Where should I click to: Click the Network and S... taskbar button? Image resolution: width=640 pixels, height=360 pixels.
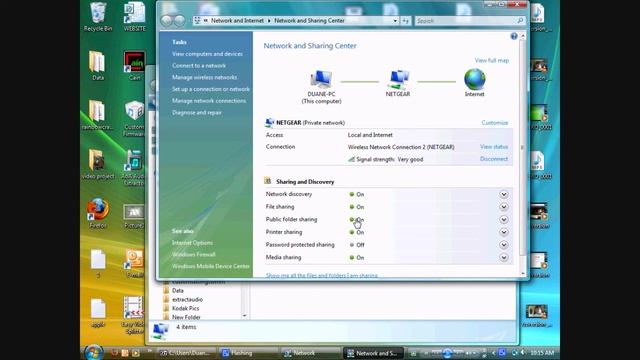[x=372, y=353]
